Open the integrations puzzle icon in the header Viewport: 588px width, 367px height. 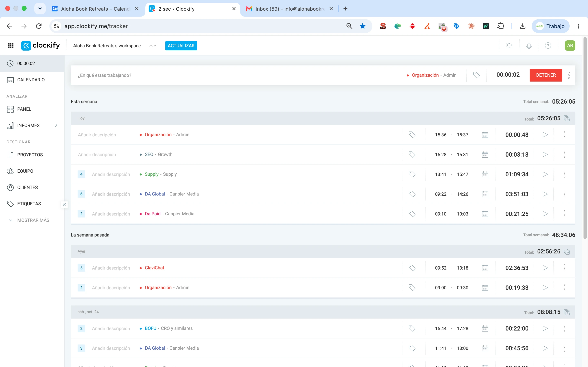(x=509, y=46)
